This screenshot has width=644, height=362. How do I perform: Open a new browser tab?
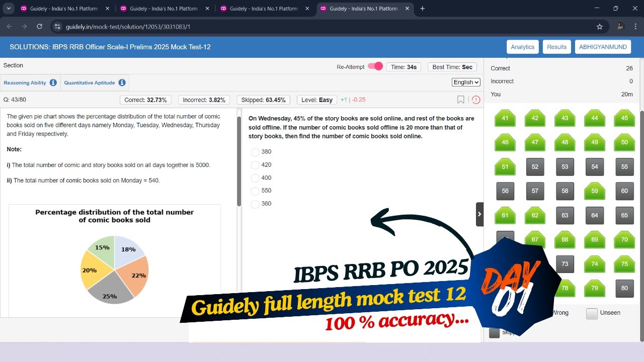click(422, 9)
